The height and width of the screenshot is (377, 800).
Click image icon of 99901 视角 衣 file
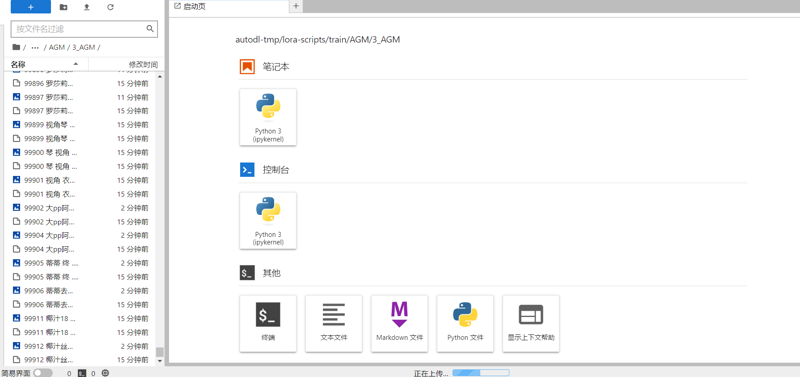coord(16,180)
